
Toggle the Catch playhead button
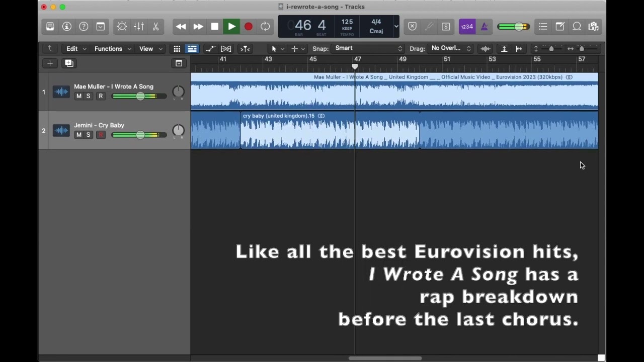(x=245, y=49)
